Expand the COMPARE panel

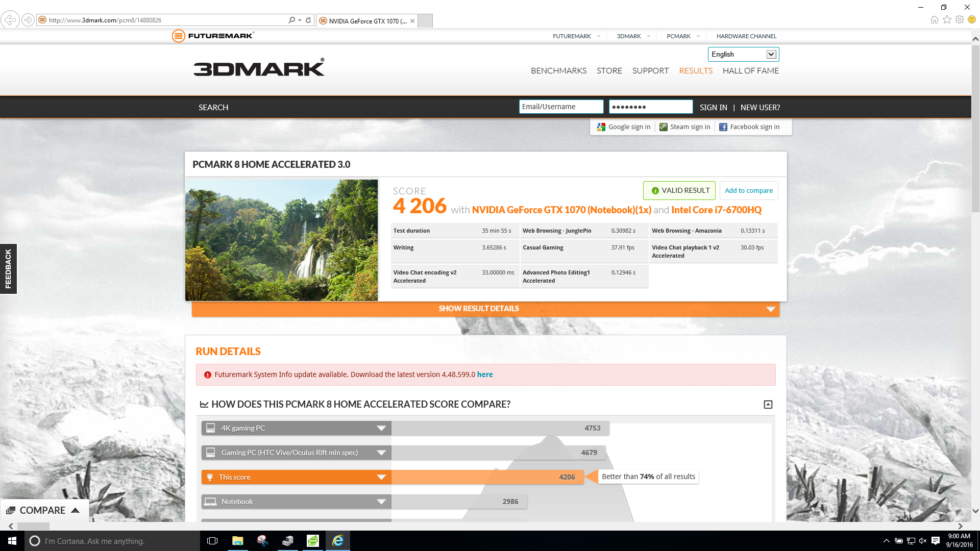[44, 510]
